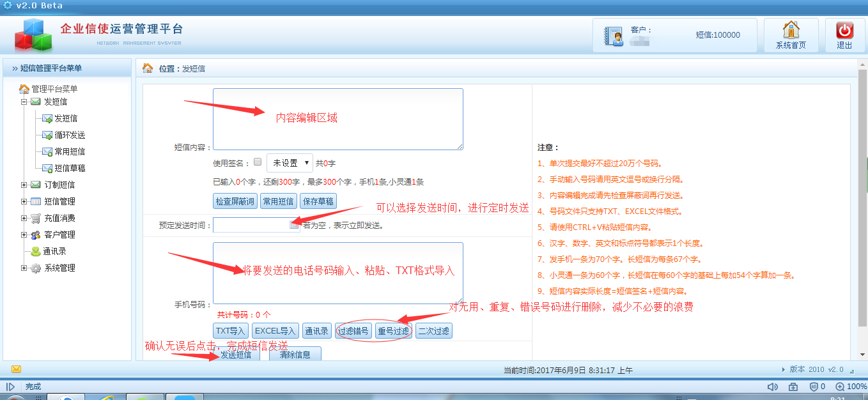
Task: Expand the 系统管理 tree node
Action: (24, 268)
